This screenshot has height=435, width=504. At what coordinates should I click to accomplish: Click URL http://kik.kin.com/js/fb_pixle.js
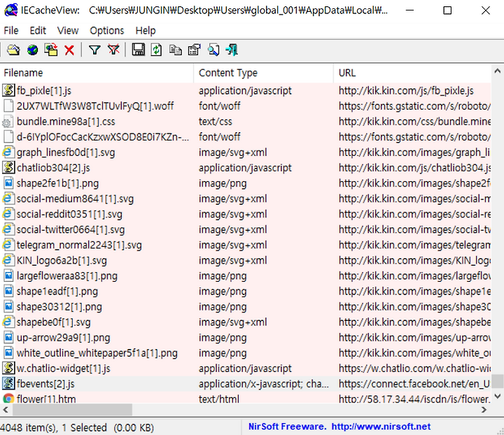pyautogui.click(x=406, y=90)
